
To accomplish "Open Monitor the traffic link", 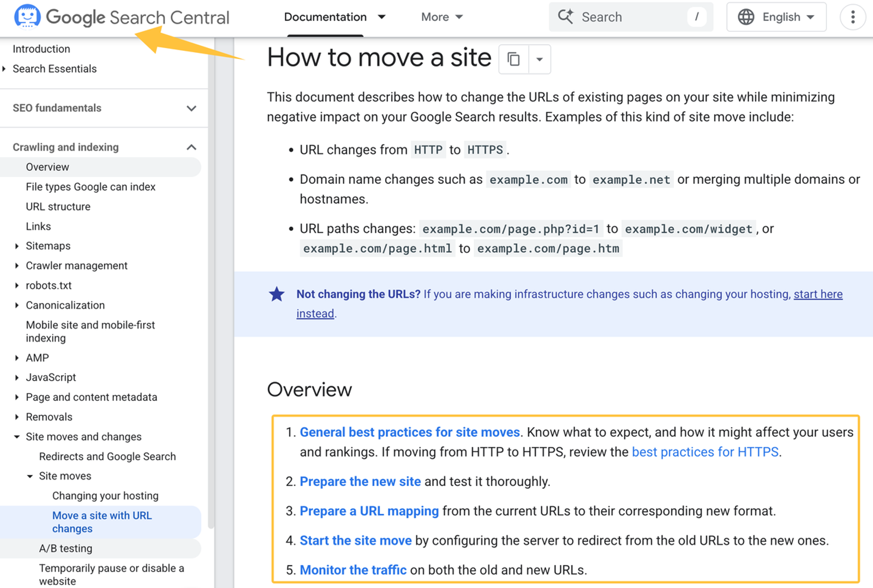I will pos(353,569).
